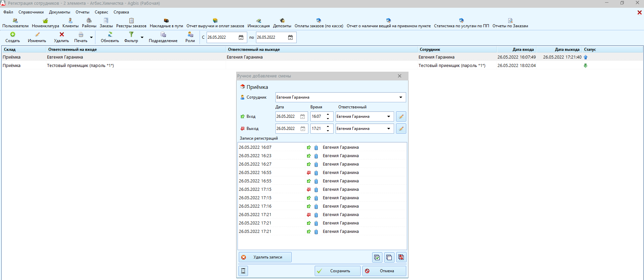Click the Удалить записи button
This screenshot has width=644, height=280.
[x=265, y=257]
